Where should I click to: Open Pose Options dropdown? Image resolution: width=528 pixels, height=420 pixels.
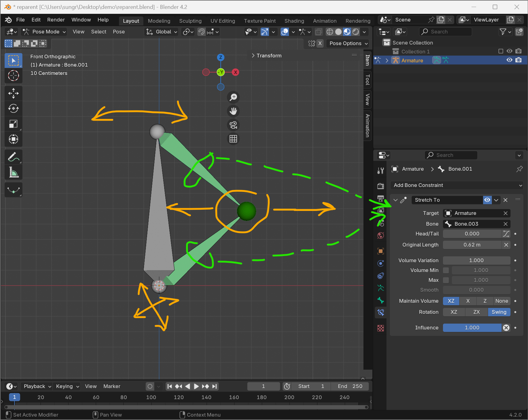(348, 43)
